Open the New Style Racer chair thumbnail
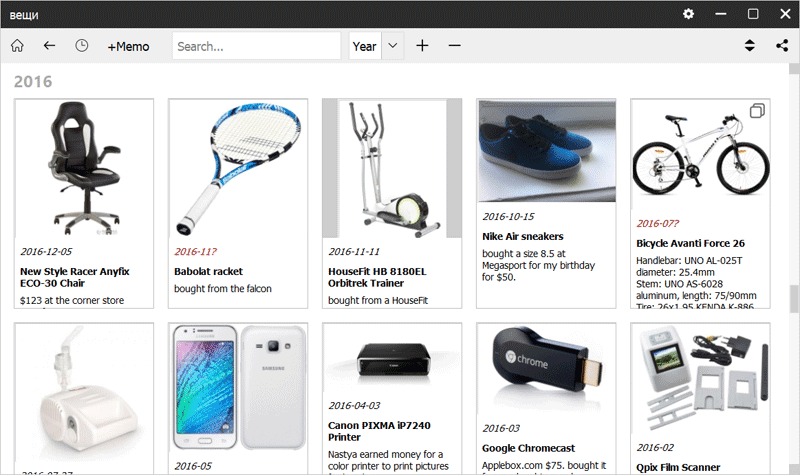800x475 pixels. (84, 167)
